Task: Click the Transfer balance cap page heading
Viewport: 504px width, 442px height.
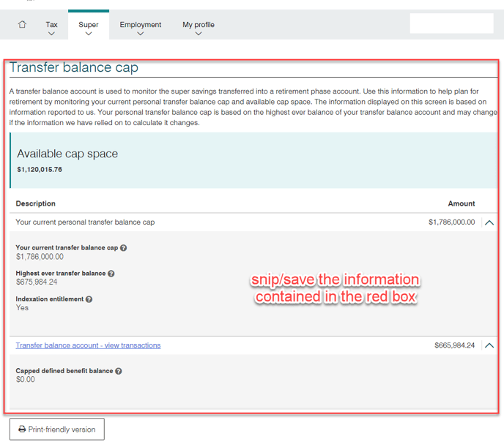Action: click(74, 68)
